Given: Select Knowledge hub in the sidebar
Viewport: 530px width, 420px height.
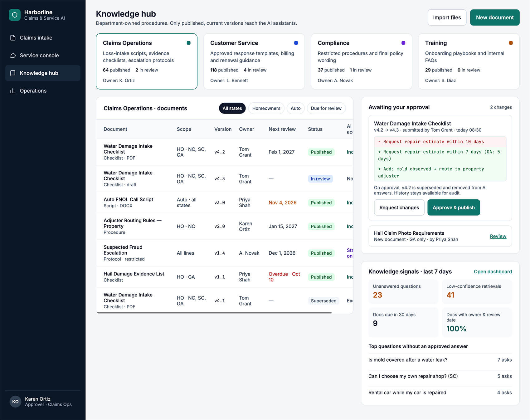Looking at the screenshot, I should 43,73.
